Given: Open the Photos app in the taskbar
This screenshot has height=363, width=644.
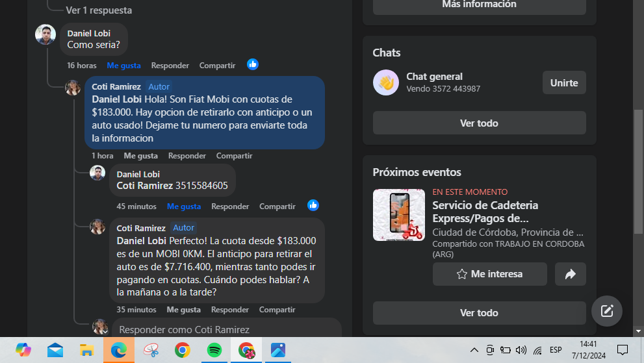Looking at the screenshot, I should pos(278,350).
